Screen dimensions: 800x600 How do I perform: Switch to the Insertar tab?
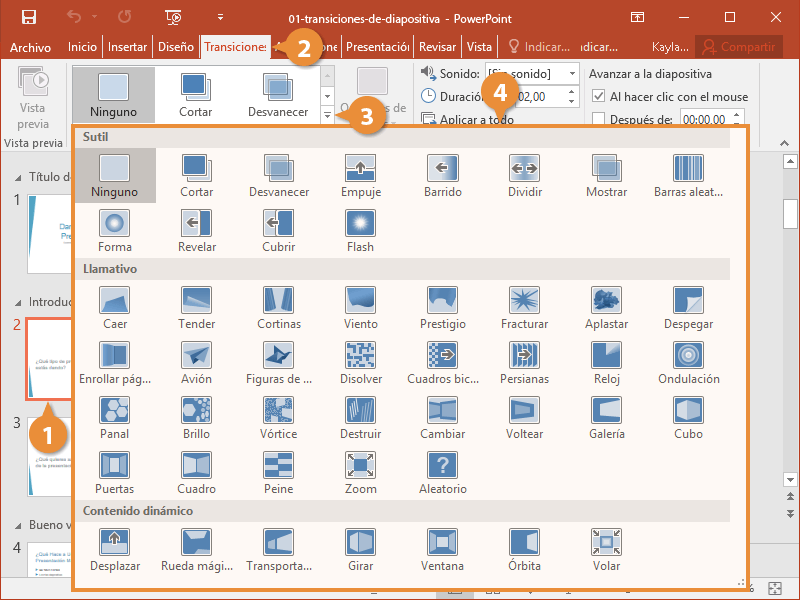click(127, 47)
